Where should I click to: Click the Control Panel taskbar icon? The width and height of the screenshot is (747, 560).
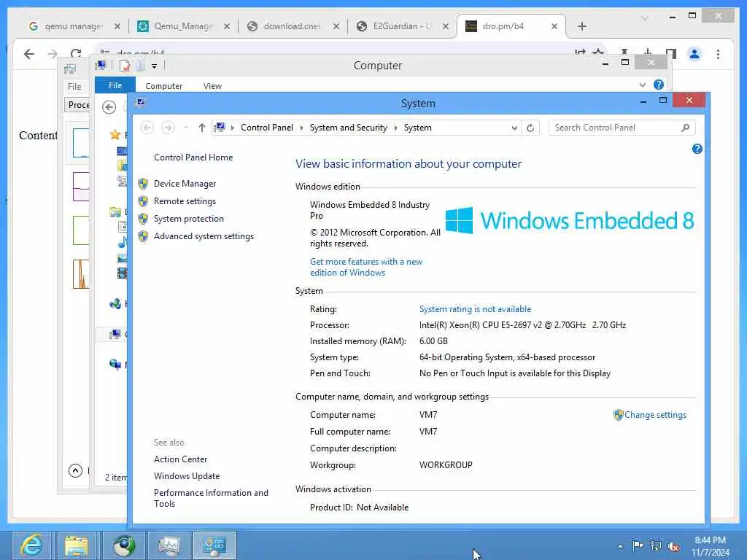click(214, 545)
